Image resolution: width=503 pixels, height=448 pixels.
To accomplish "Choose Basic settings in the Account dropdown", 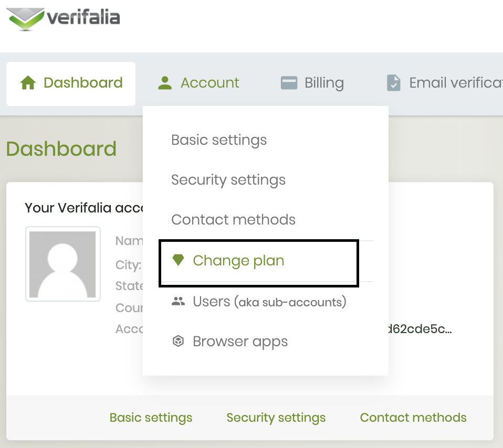I will (x=219, y=140).
